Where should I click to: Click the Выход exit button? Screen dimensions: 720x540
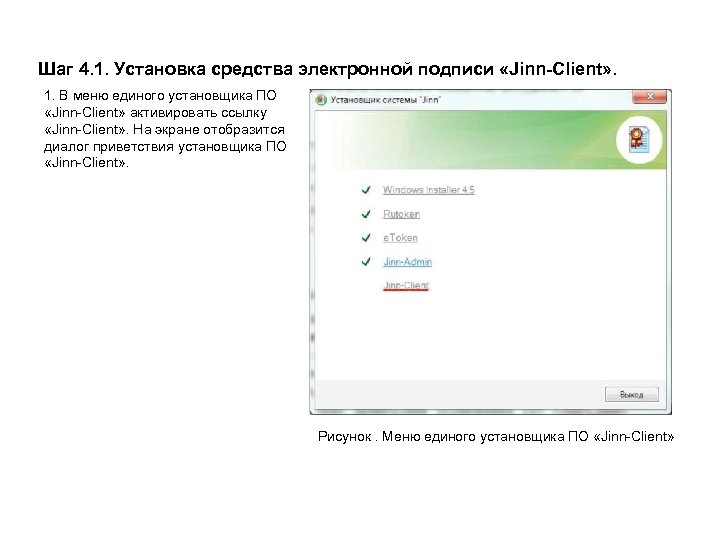(631, 394)
